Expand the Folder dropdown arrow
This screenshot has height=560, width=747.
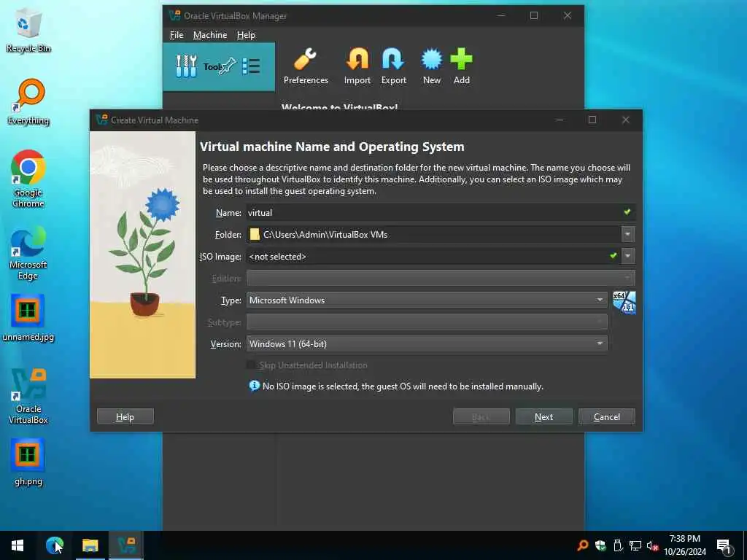coord(627,234)
